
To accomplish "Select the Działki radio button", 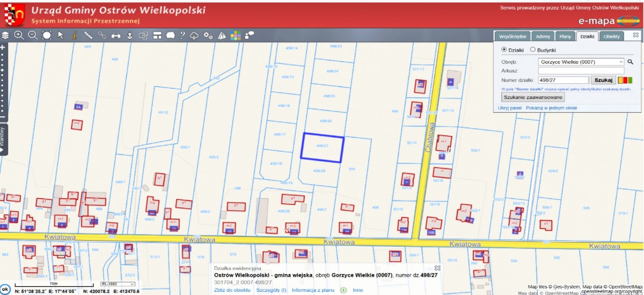I will click(504, 49).
